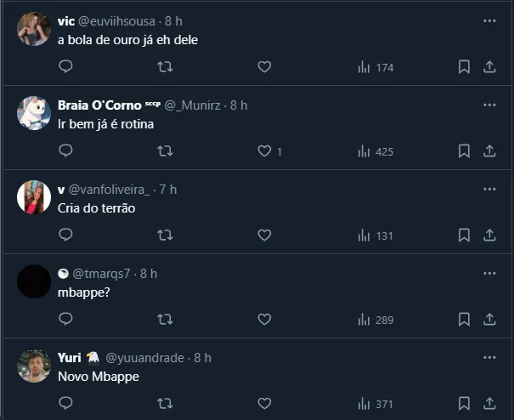Click v's profile picture thumbnail

[34, 197]
